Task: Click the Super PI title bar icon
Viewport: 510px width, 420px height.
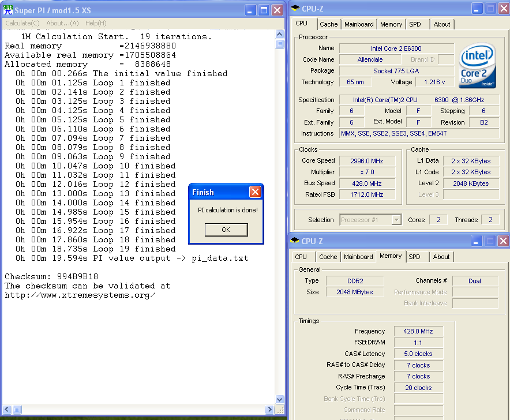Action: [x=8, y=10]
